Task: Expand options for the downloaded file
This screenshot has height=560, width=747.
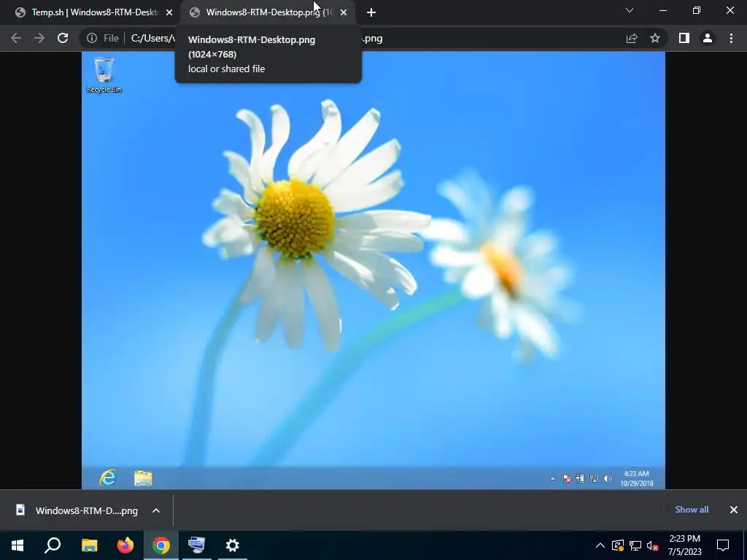Action: 156,510
